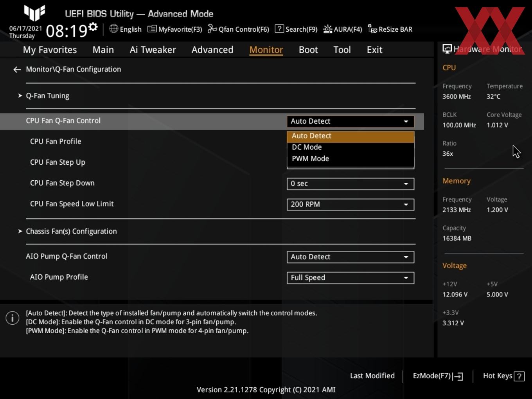Click the 06/17/2021 date text
532x399 pixels.
click(25, 29)
